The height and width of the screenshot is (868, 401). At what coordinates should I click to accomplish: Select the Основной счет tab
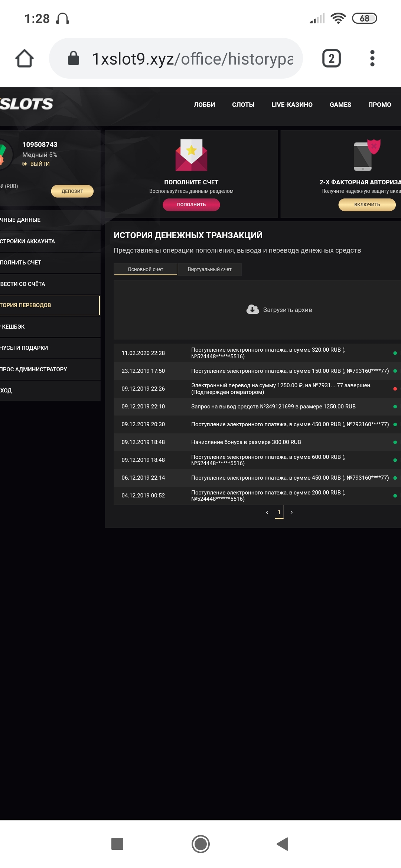click(146, 269)
